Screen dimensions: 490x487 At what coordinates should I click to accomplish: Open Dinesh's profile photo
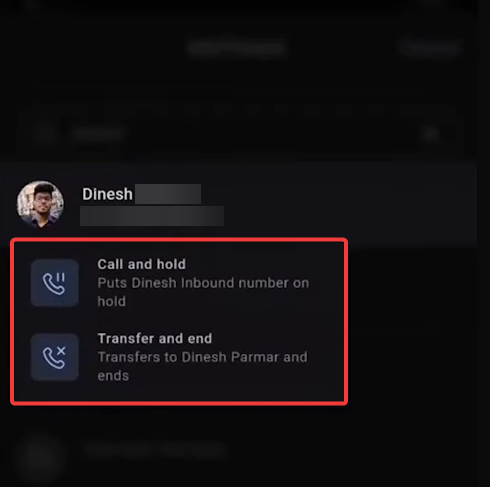[x=40, y=204]
